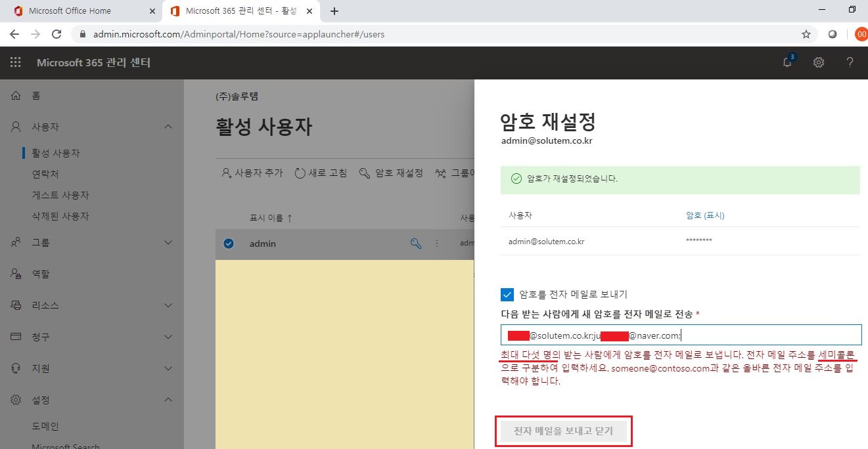
Task: Open a new browser tab
Action: [334, 11]
